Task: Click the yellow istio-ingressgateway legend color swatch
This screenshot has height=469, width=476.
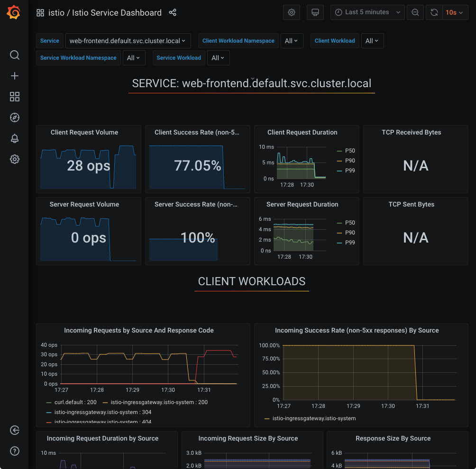Action: (x=267, y=418)
